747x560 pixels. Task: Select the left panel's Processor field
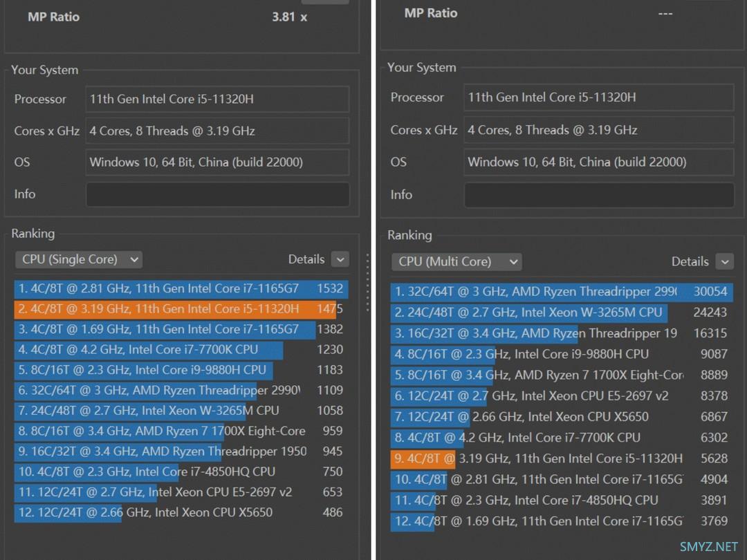217,99
